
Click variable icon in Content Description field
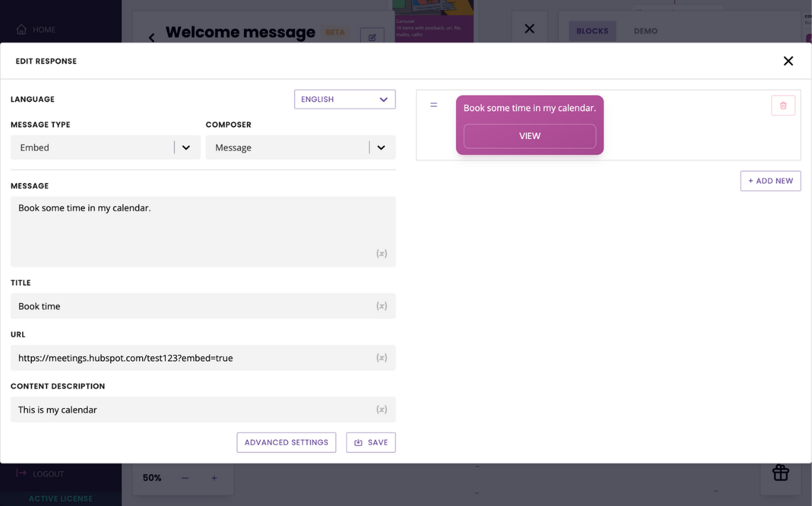click(x=382, y=409)
